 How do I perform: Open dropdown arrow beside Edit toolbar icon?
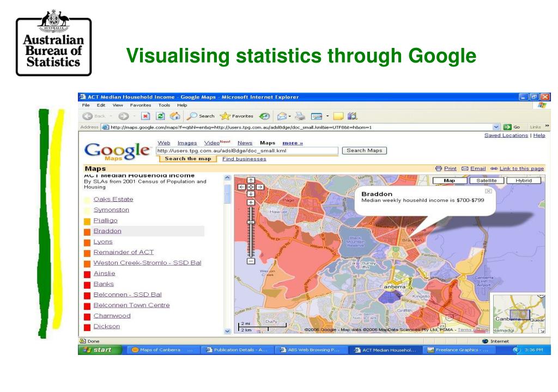point(327,116)
